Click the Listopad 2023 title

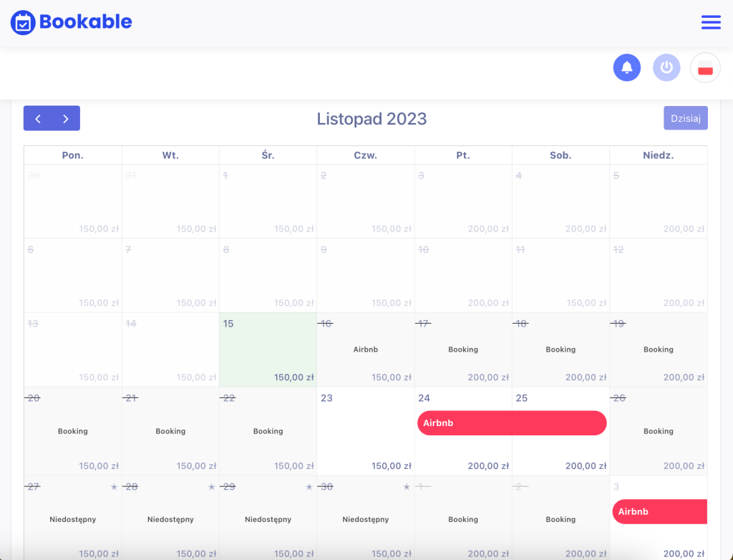click(x=372, y=119)
